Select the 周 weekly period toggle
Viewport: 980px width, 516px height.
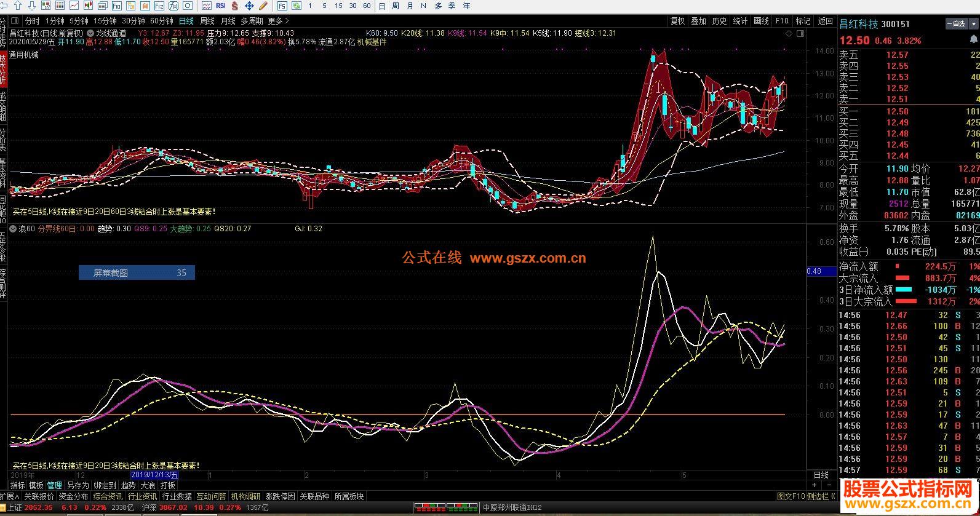[x=396, y=6]
